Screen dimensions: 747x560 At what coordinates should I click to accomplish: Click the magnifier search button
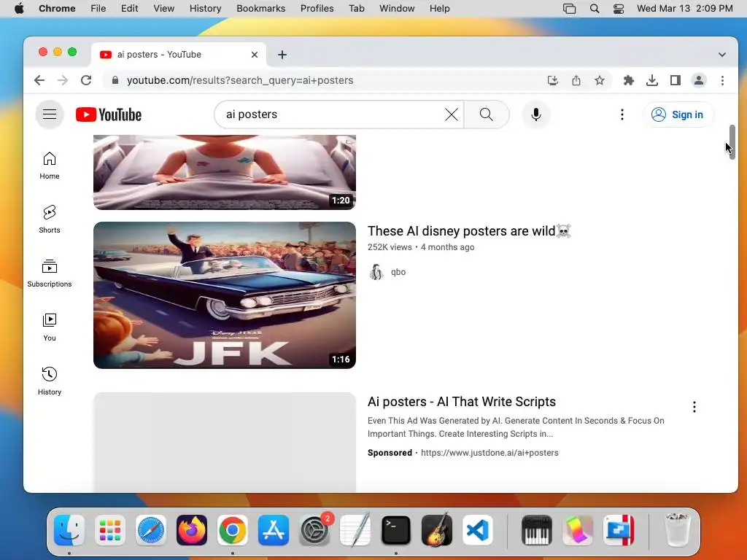[x=486, y=114]
